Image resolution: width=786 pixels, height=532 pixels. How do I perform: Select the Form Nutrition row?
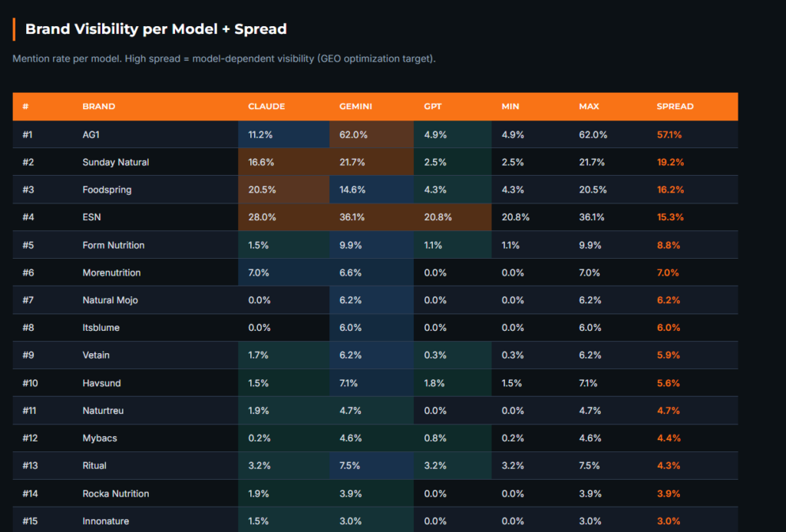tap(375, 245)
